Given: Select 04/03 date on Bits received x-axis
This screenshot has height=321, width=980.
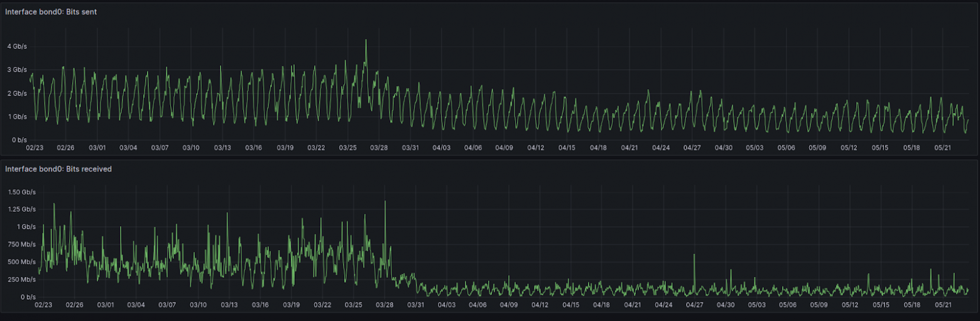Looking at the screenshot, I should pyautogui.click(x=446, y=305).
